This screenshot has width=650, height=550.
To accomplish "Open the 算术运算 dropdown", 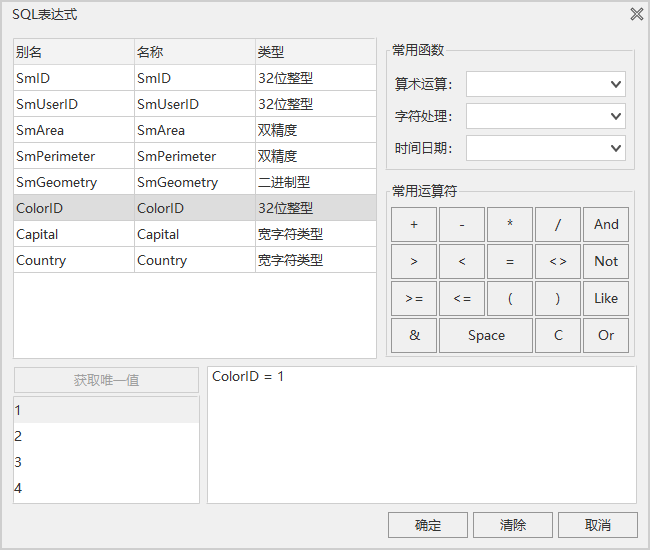I will 545,85.
